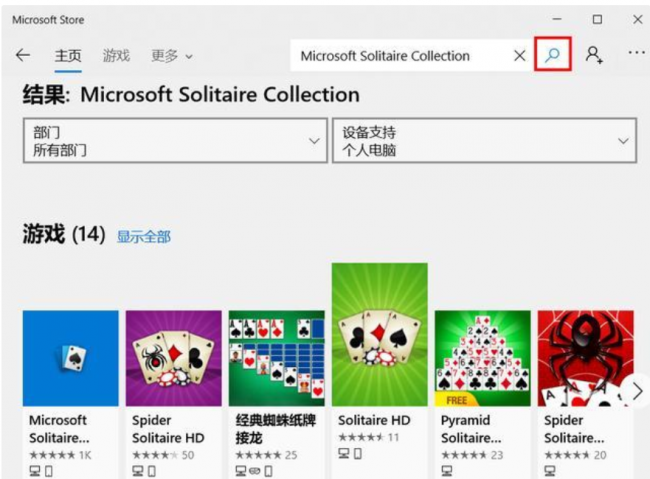This screenshot has height=479, width=650.
Task: Expand the 更多 menu
Action: [172, 56]
